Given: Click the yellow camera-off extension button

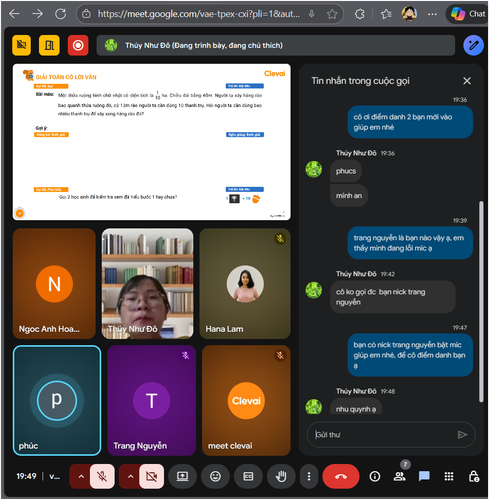Looking at the screenshot, I should [22, 45].
